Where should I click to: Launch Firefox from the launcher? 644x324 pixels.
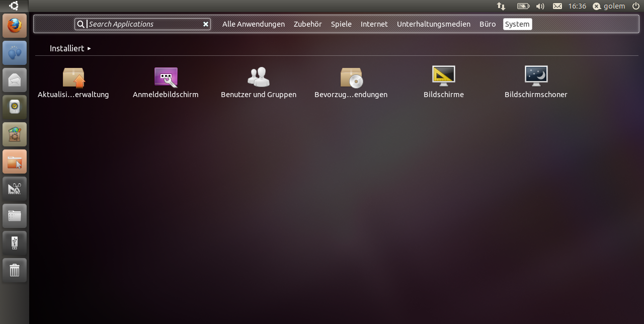(x=15, y=26)
